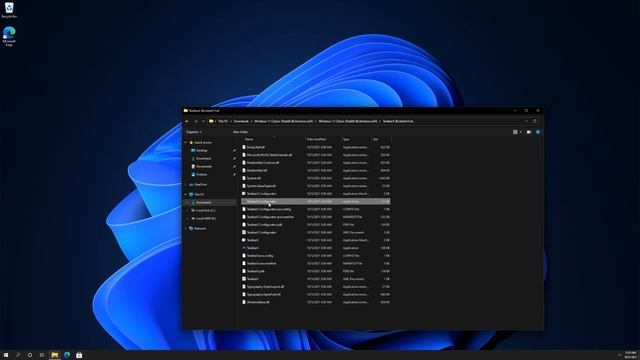
Task: Select Pictures in Quick access
Action: [201, 175]
